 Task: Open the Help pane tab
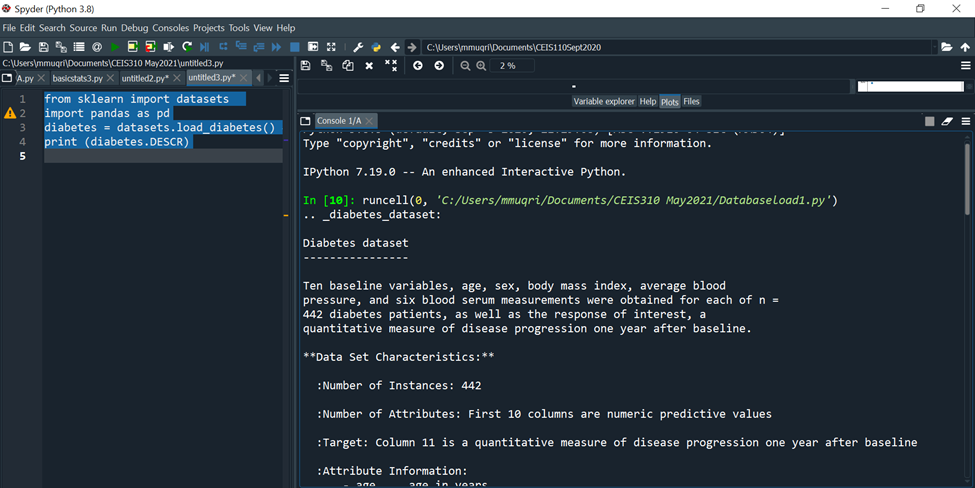(x=648, y=101)
